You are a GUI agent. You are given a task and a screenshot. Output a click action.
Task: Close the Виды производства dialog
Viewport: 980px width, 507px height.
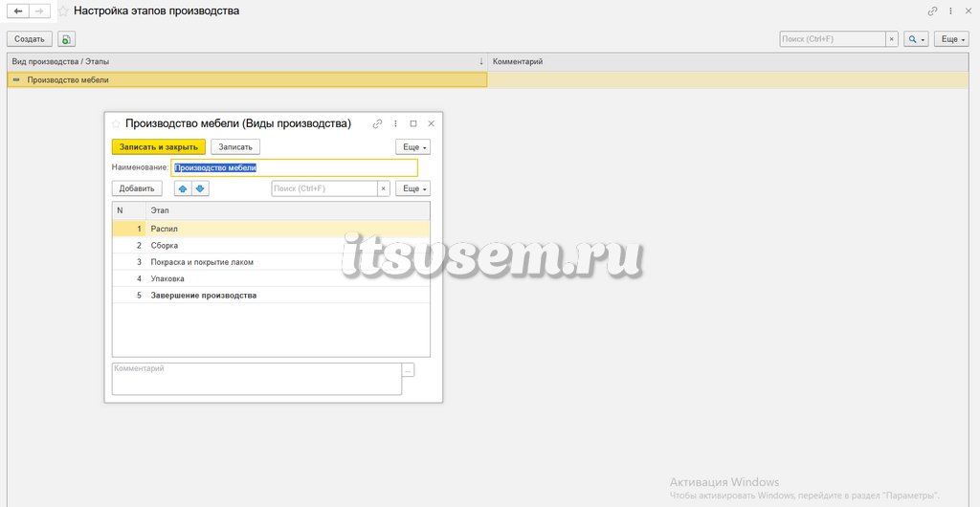432,123
